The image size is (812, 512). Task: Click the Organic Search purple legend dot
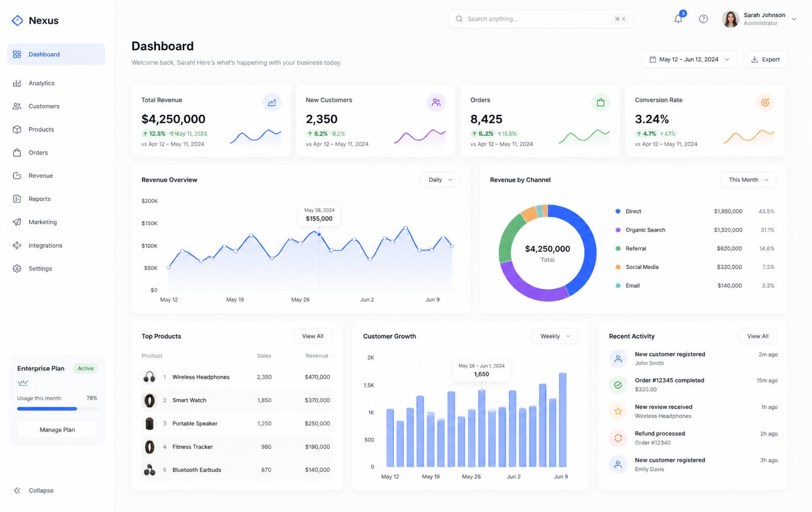coord(618,230)
